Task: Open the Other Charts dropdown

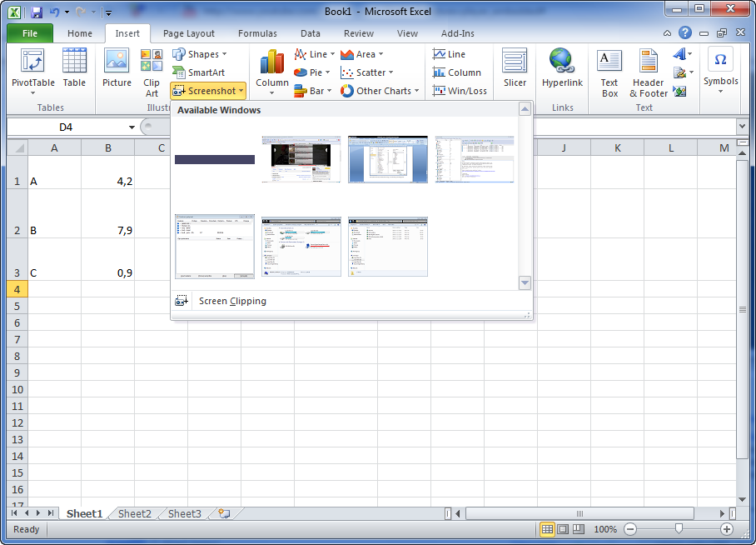Action: point(380,91)
